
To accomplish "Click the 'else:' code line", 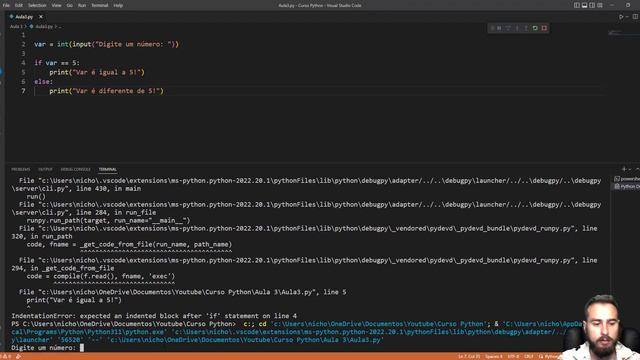I will [43, 82].
